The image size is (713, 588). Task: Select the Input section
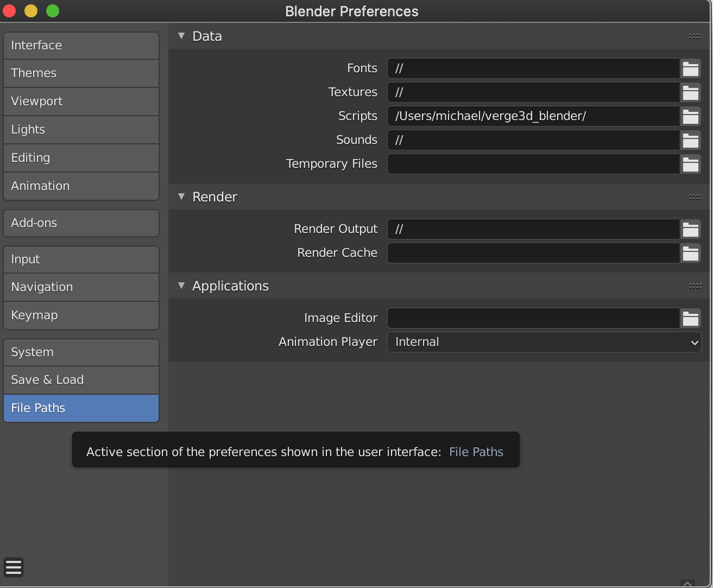pos(81,260)
